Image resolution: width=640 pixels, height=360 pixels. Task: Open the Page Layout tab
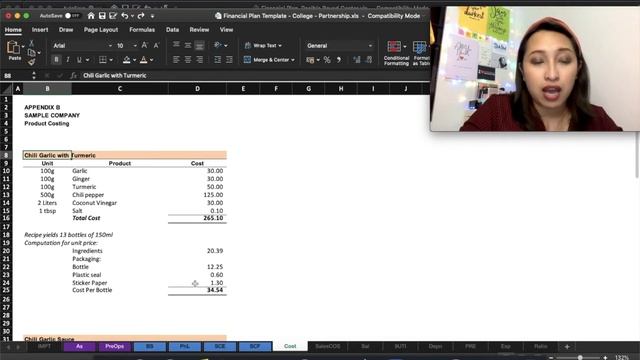pos(101,30)
